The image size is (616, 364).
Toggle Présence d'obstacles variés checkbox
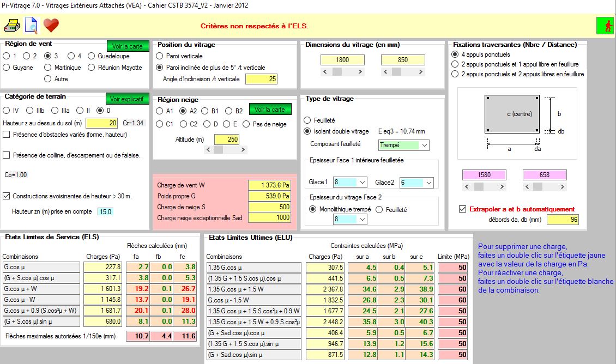pyautogui.click(x=7, y=134)
